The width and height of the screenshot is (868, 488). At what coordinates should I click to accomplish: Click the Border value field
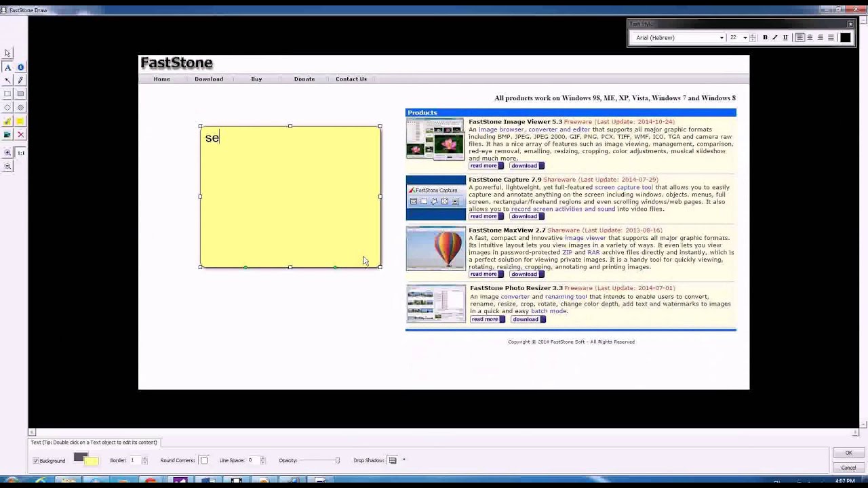tap(135, 461)
